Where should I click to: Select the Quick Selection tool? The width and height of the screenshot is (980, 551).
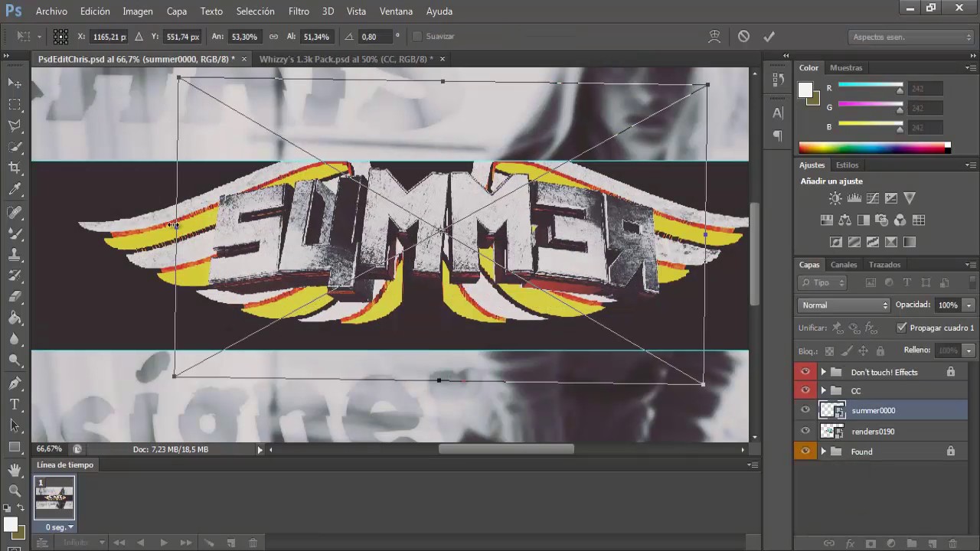coord(15,147)
